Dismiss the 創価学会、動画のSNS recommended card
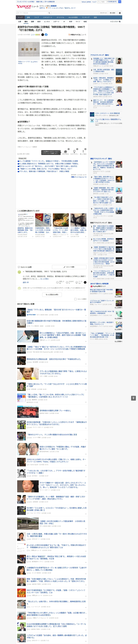138x644 pixels. (33, 236)
